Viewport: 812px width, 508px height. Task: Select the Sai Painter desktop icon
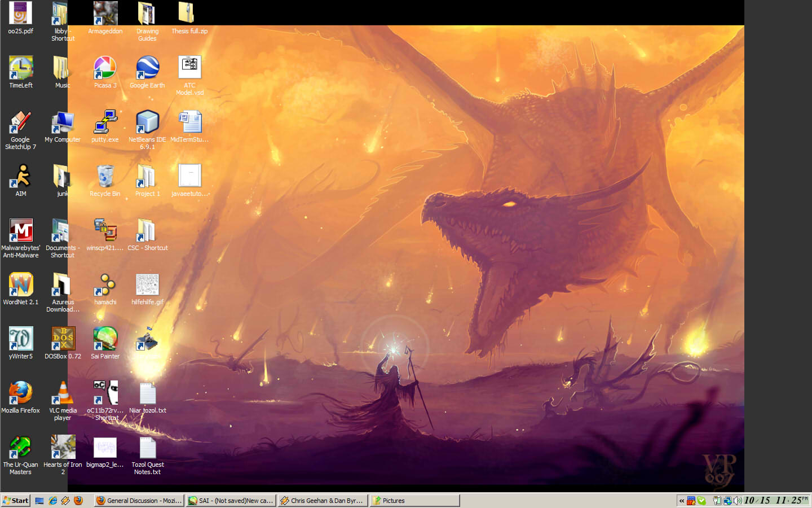tap(105, 339)
